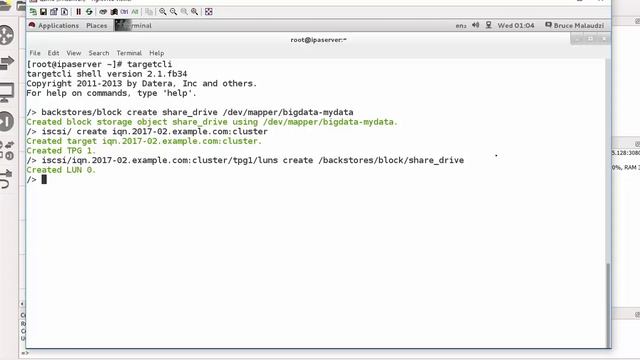Send Ctrl+Esc to remote host

coord(114,12)
